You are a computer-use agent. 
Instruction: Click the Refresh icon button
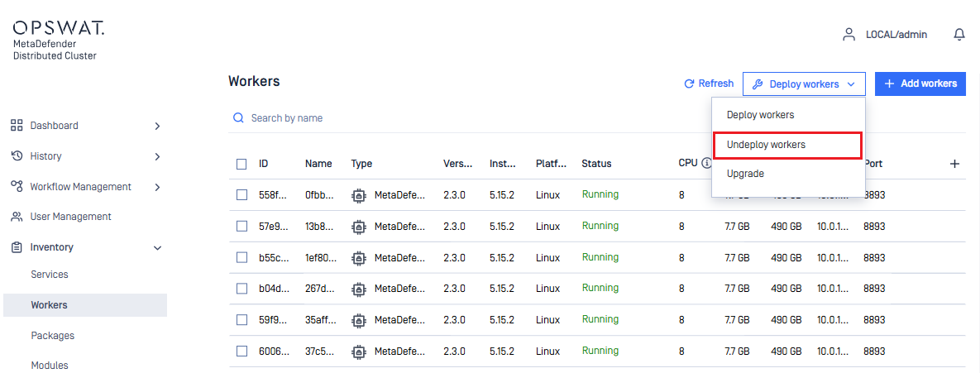690,84
